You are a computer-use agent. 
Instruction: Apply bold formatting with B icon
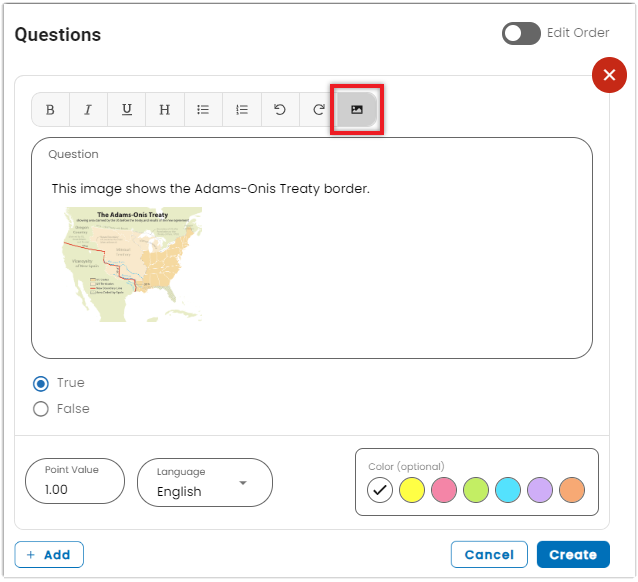click(50, 110)
